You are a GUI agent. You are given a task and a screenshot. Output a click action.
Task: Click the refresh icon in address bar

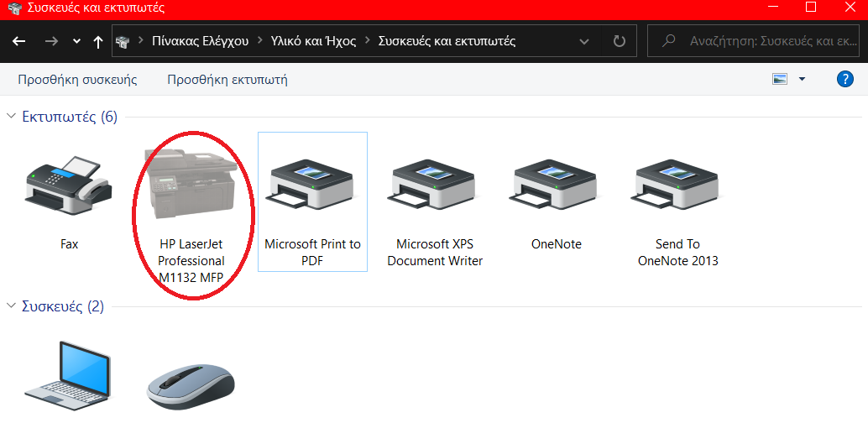point(620,41)
